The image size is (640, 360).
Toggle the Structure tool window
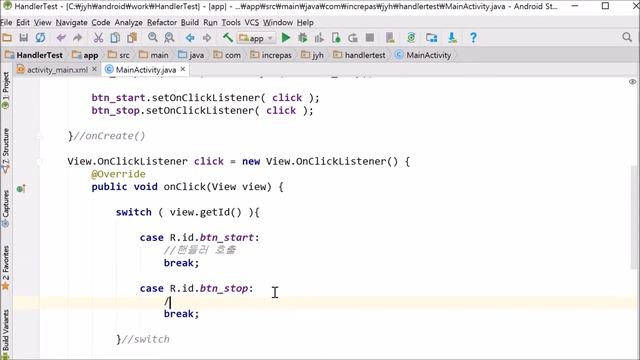(6, 151)
